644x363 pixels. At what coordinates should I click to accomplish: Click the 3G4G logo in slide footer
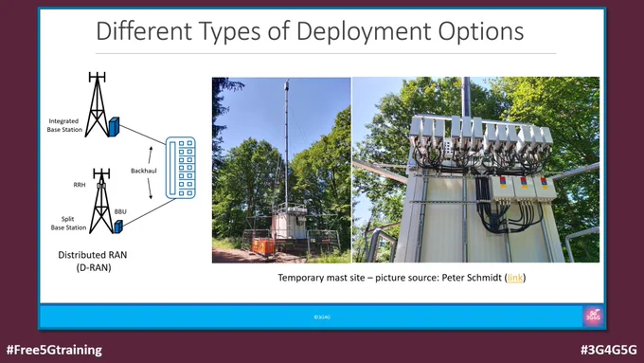click(x=593, y=317)
